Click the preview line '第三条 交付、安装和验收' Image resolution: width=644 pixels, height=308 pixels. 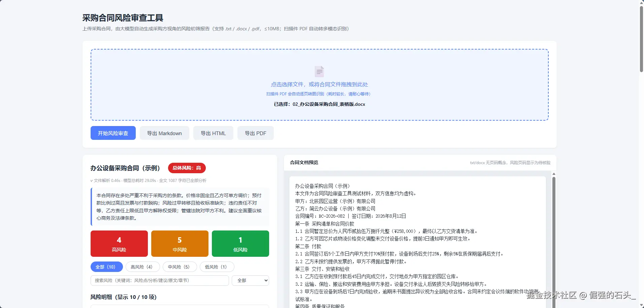[x=322, y=269]
